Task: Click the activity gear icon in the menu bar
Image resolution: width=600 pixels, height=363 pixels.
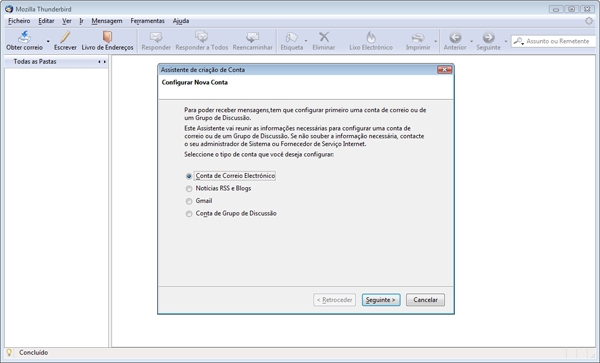Action: click(x=589, y=21)
